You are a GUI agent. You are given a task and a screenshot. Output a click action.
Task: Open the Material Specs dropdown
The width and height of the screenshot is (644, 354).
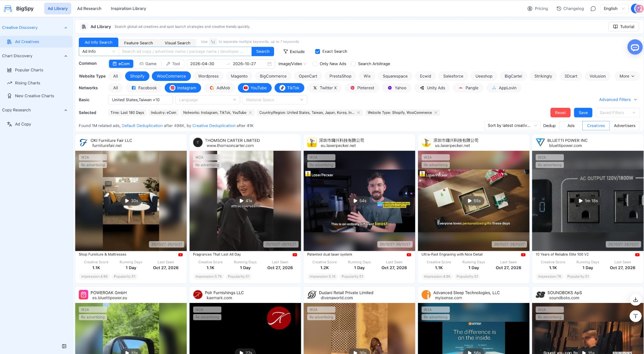tap(274, 100)
